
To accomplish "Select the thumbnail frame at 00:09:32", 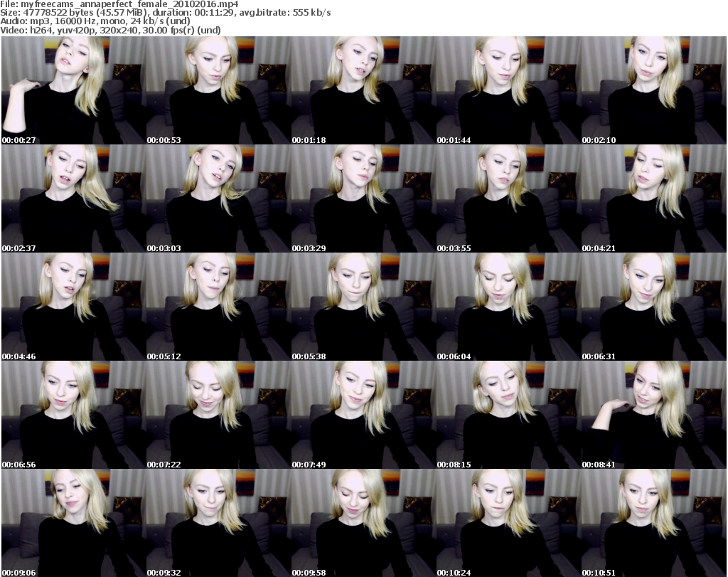I will pyautogui.click(x=219, y=523).
